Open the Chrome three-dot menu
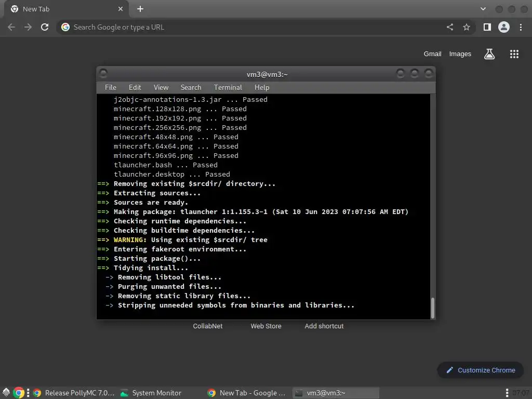This screenshot has height=399, width=532. tap(521, 27)
